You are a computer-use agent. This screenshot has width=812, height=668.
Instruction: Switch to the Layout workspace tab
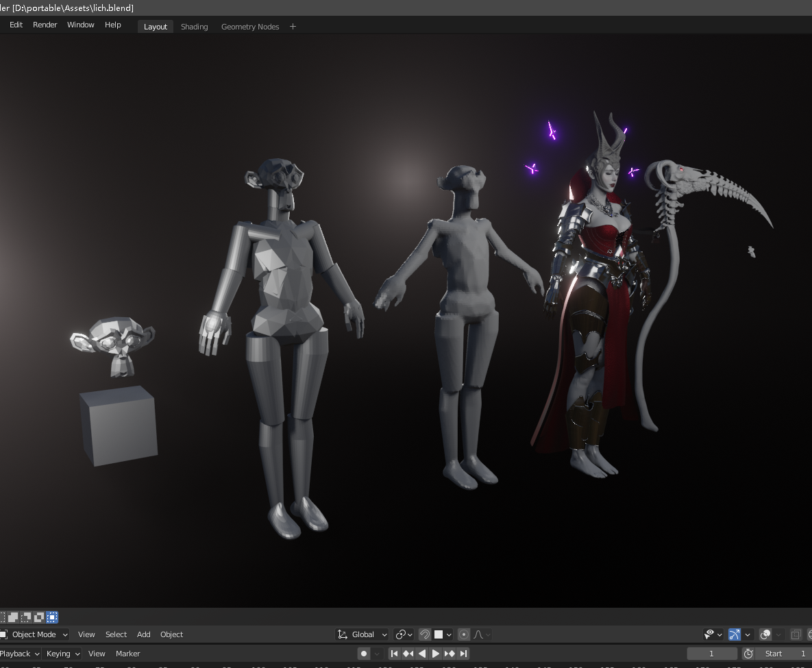pyautogui.click(x=156, y=27)
